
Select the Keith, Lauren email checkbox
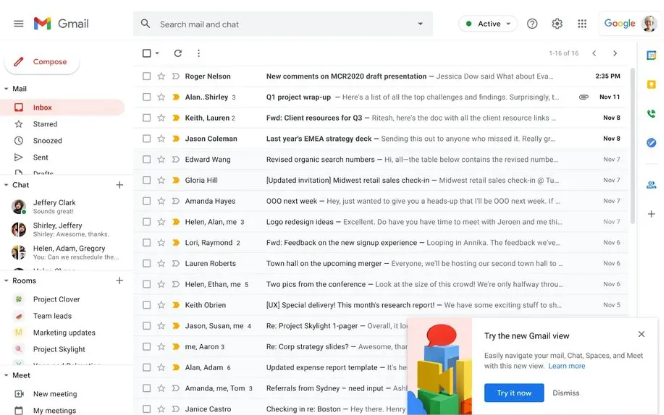point(147,118)
